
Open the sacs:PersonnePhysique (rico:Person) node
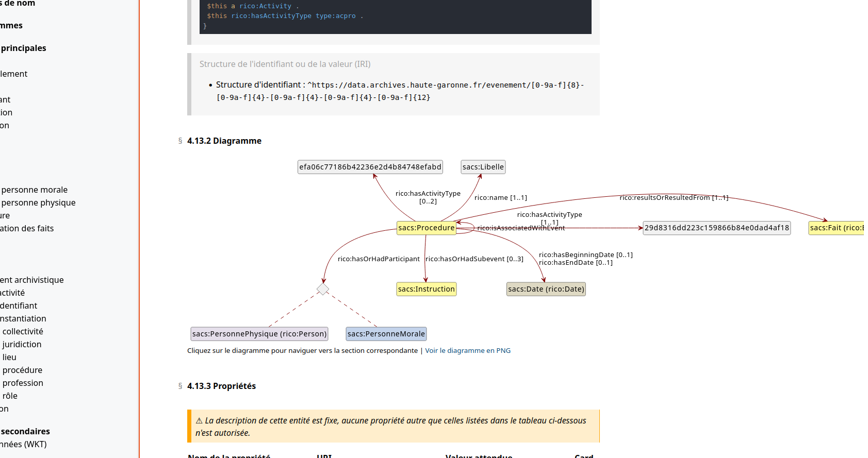(259, 334)
